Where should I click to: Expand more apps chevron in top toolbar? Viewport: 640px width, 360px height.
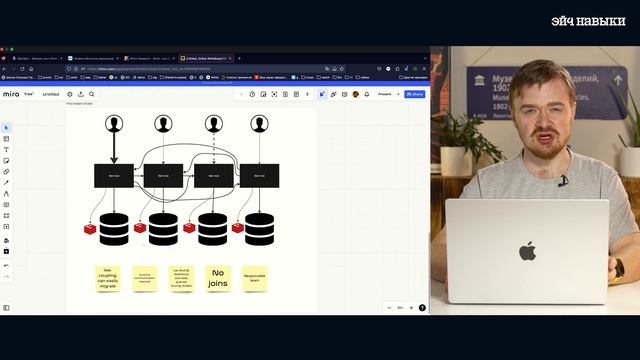coord(307,94)
